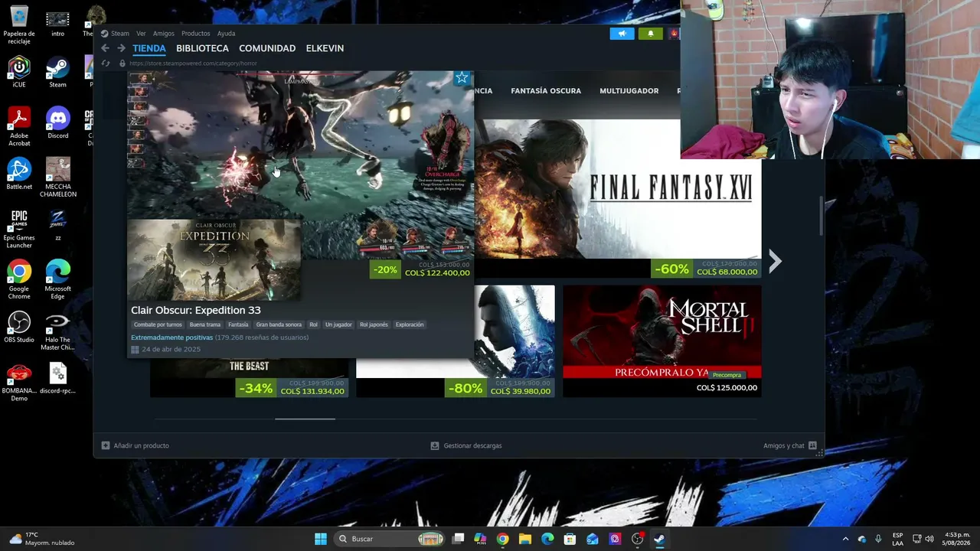Open the Amigos menu
This screenshot has width=980, height=551.
(x=164, y=34)
